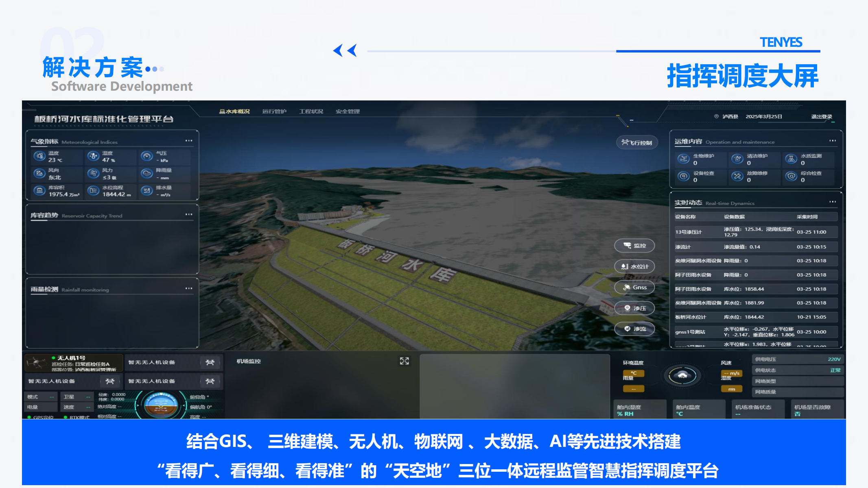
Task: Toggle the 监控 monitoring layer
Action: click(x=634, y=246)
